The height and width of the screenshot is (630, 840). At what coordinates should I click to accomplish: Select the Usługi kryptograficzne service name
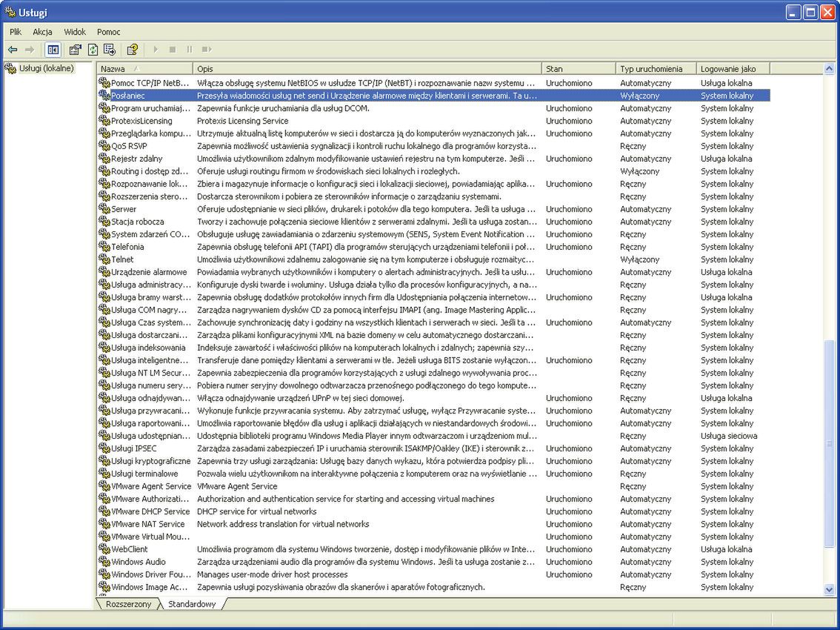pos(150,461)
